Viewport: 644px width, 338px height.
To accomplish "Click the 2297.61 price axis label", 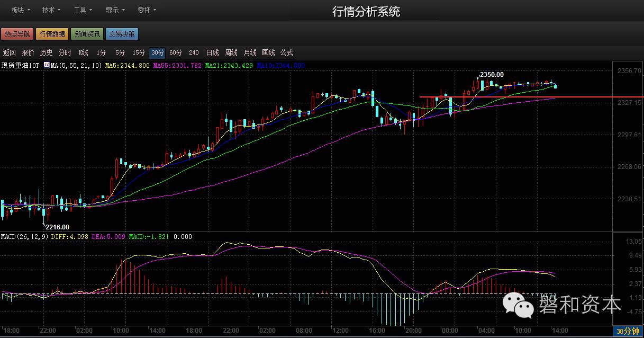I will pyautogui.click(x=628, y=135).
